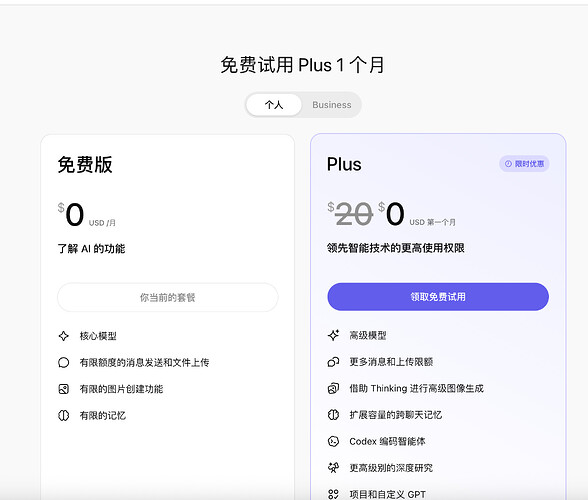Click the 有限的图片创建功能 text
Viewport: 588px width, 500px height.
[121, 389]
